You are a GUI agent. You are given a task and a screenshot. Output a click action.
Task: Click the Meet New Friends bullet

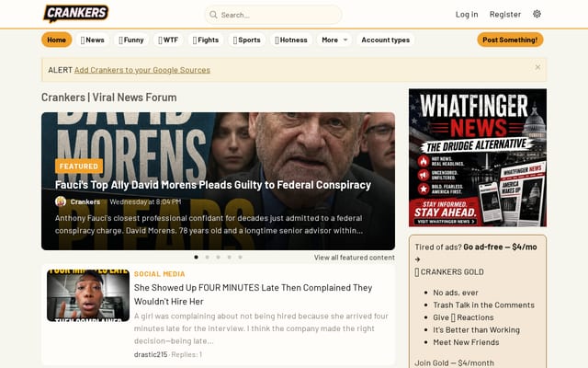click(466, 342)
